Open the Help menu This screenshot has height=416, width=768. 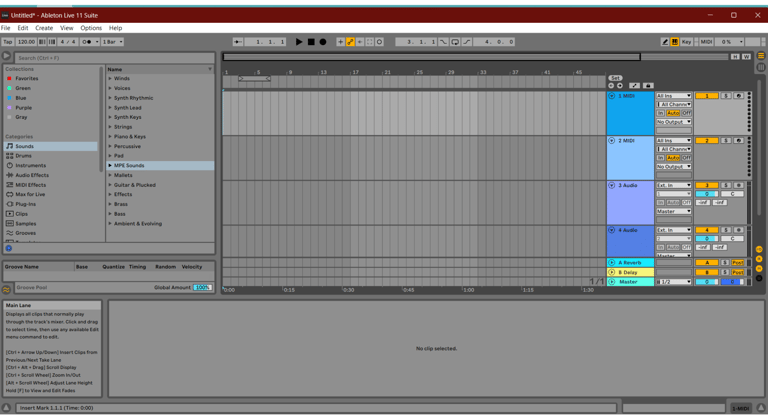tap(116, 28)
